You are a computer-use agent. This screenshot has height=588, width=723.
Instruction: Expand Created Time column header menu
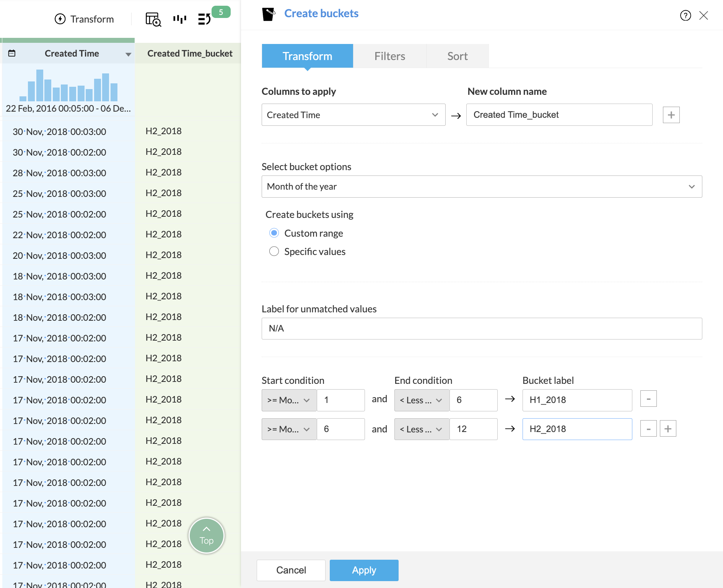point(128,54)
